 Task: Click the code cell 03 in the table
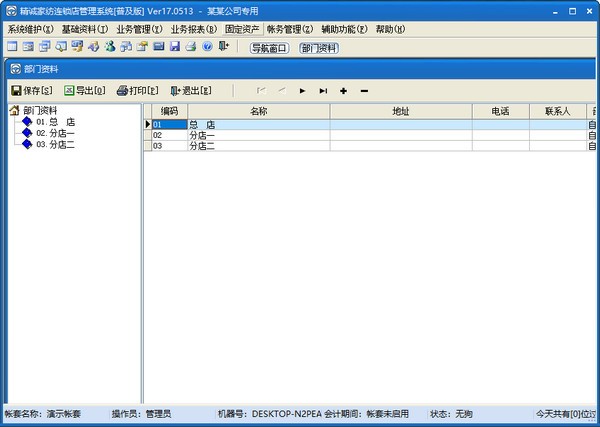(170, 146)
